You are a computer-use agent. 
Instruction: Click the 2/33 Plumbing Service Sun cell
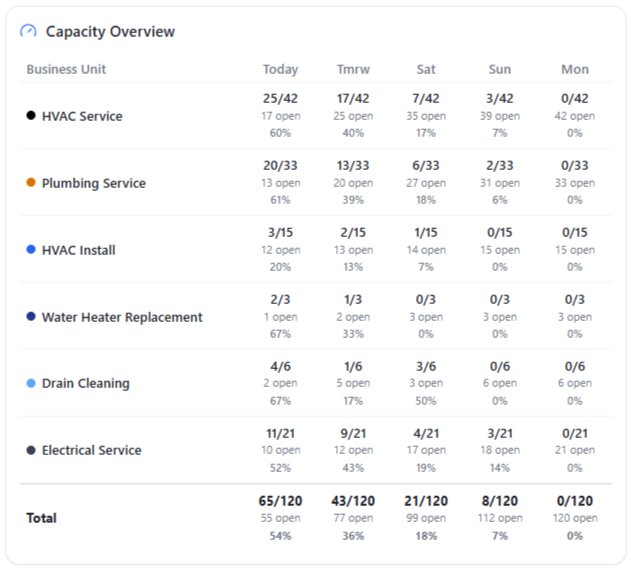500,182
